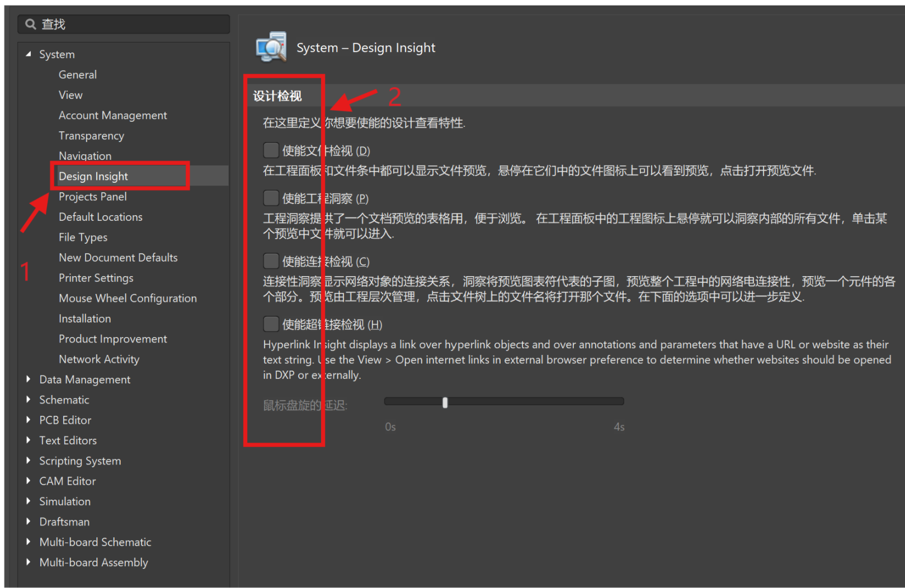The width and height of the screenshot is (905, 588).
Task: Enable 使能文件检视 (D) checkbox
Action: [x=271, y=150]
